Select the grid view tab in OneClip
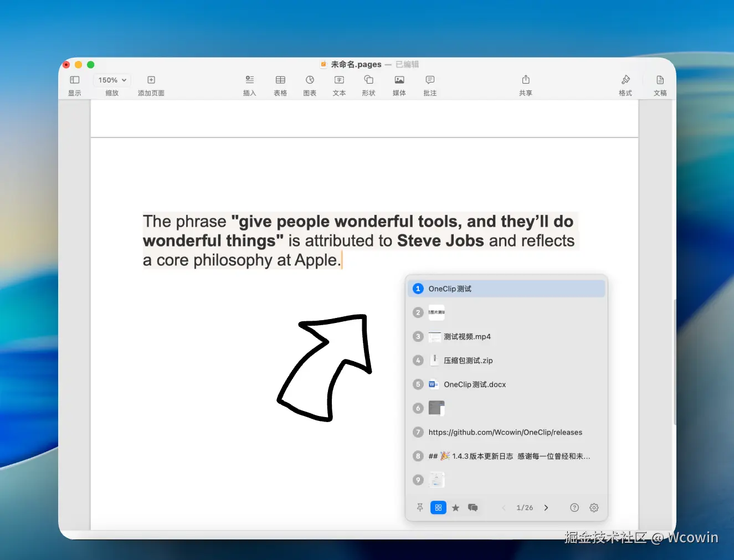734x560 pixels. [438, 507]
